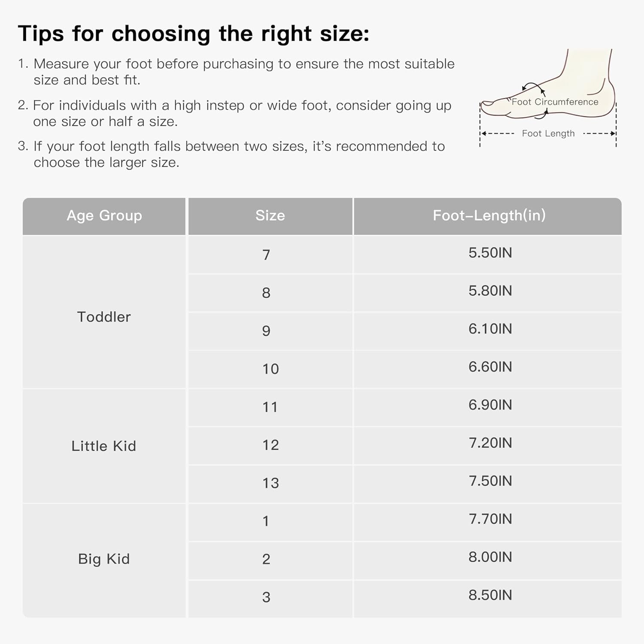This screenshot has height=644, width=644.
Task: Click the size 2 cell under Big Kid
Action: pos(266,559)
